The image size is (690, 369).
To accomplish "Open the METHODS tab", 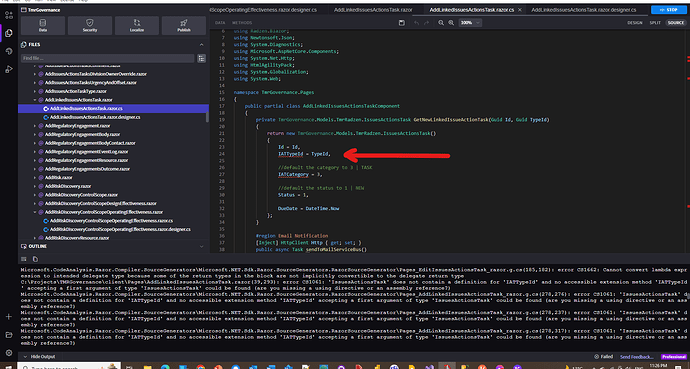I will [242, 22].
